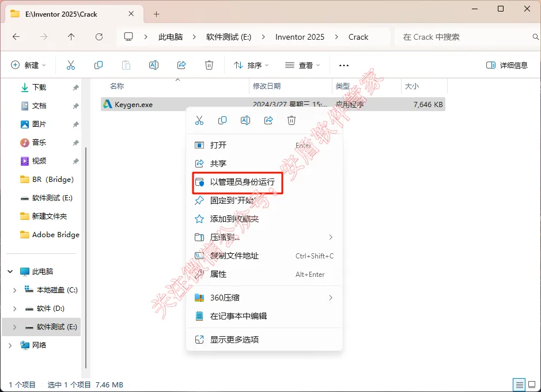Image resolution: width=541 pixels, height=392 pixels.
Task: Expand the 软件测试 (E:) drive node in tree
Action: click(14, 327)
